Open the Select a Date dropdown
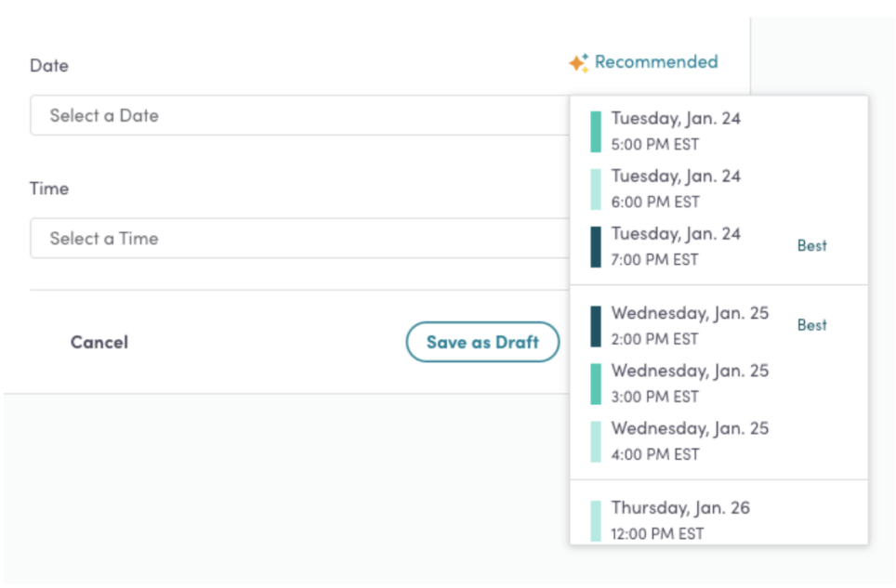This screenshot has height=588, width=896. click(297, 116)
